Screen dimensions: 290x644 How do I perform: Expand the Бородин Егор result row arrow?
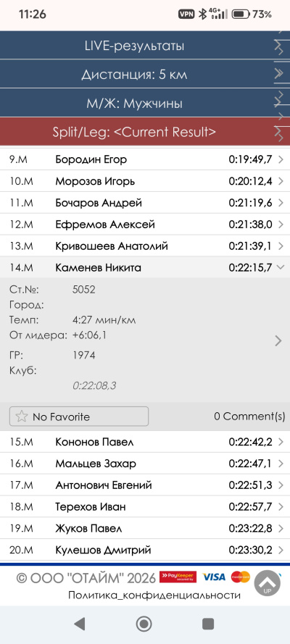pyautogui.click(x=281, y=160)
